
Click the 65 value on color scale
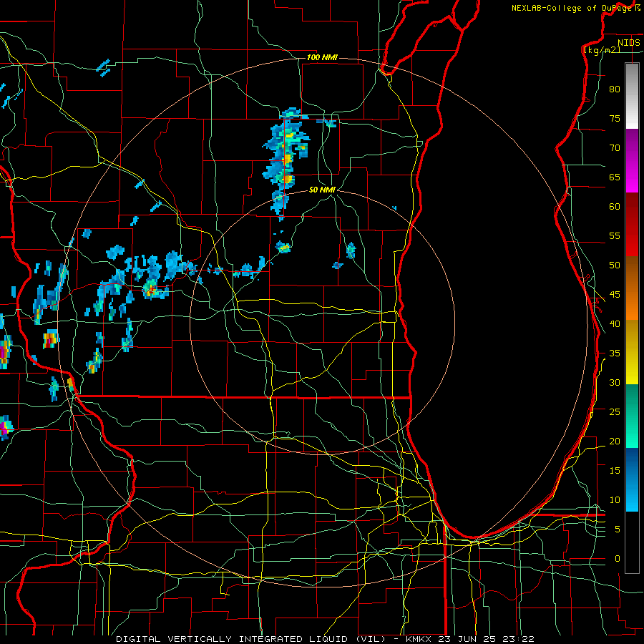[615, 177]
